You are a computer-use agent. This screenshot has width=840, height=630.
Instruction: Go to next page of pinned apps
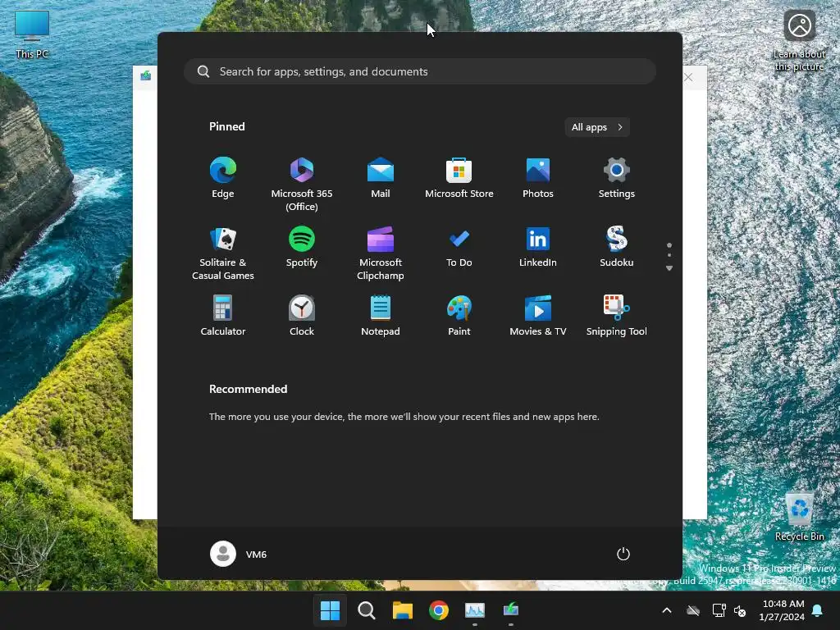(x=669, y=268)
